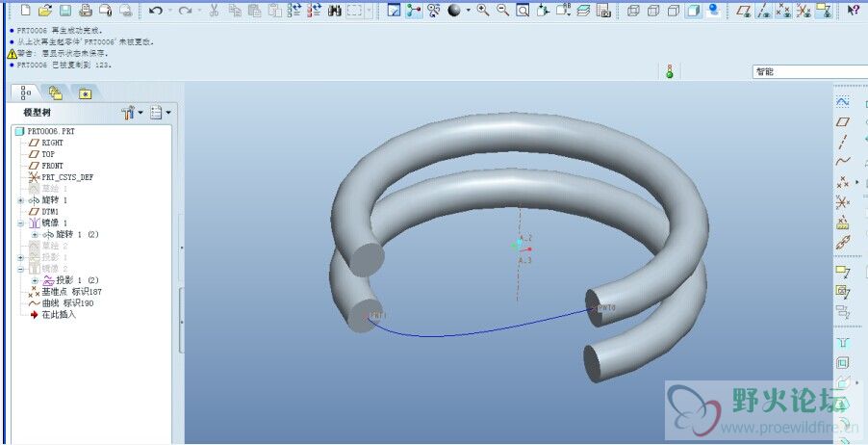Start the view manager
Screen dimensions: 868x445
[x=603, y=11]
